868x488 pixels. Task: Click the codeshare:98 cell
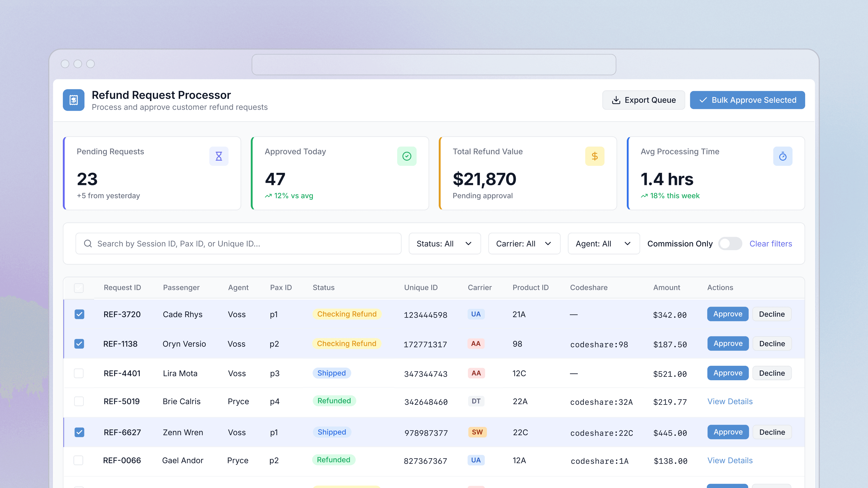pos(599,345)
